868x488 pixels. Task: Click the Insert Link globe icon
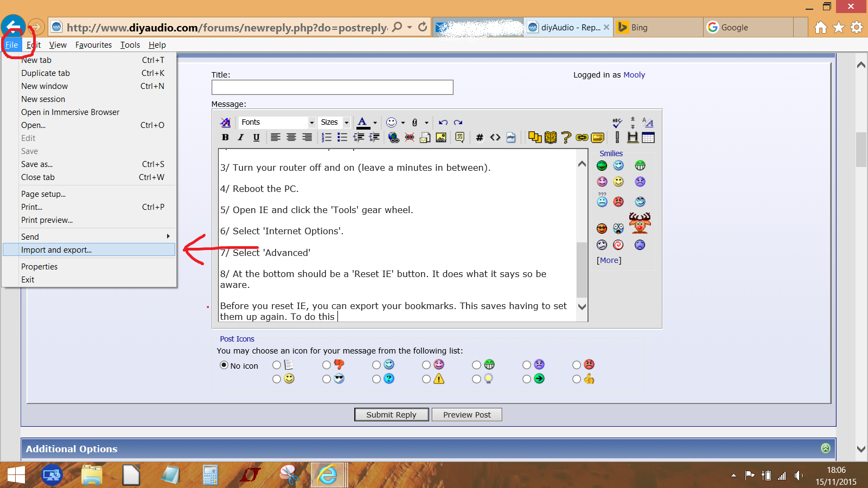pos(394,138)
